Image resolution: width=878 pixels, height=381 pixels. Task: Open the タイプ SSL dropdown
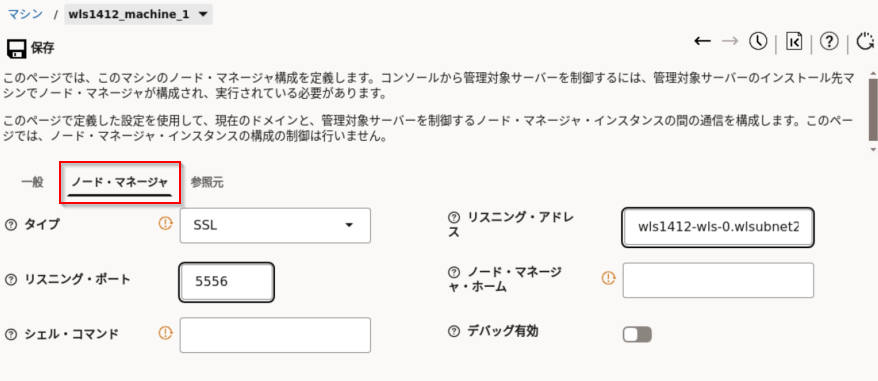pyautogui.click(x=275, y=225)
